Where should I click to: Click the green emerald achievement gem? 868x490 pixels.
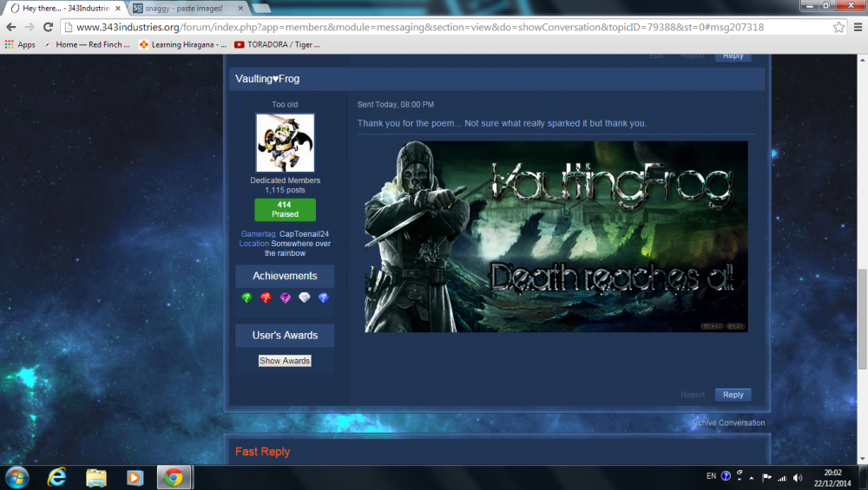tap(247, 298)
